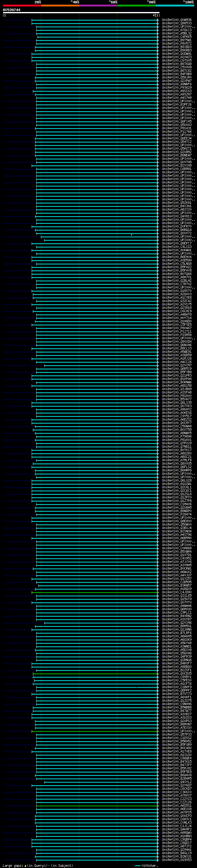Select the UniRef100_C4JD90 label
The height and width of the screenshot is (868, 197).
176,592
